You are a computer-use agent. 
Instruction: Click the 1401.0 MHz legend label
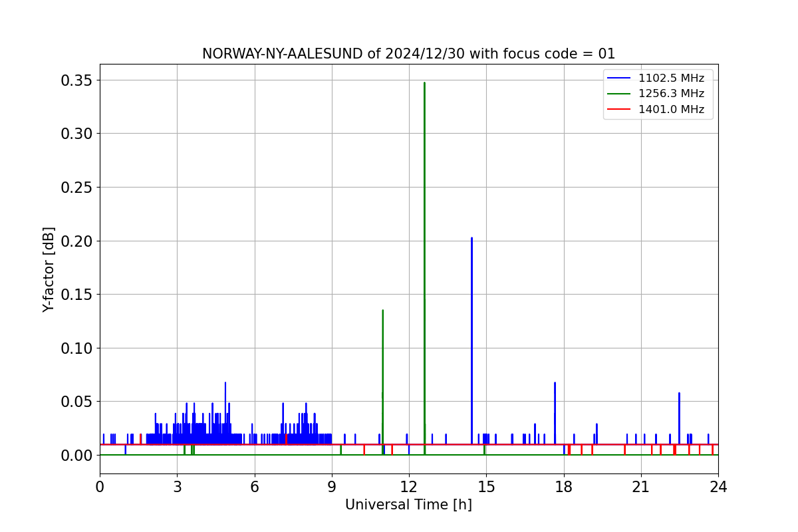click(x=670, y=110)
